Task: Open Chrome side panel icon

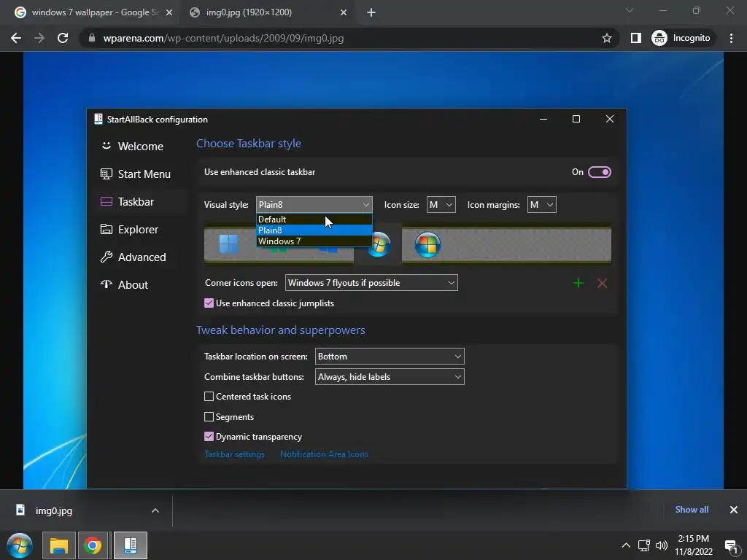Action: tap(636, 38)
